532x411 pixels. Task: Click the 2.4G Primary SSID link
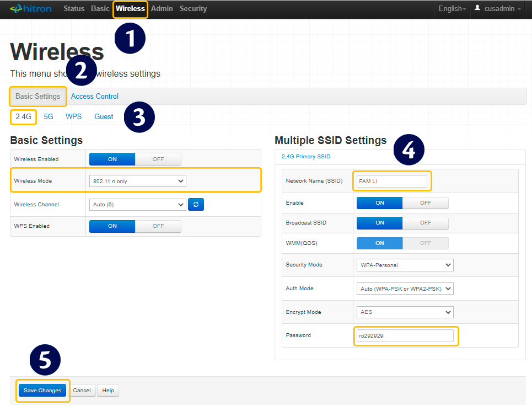[306, 157]
